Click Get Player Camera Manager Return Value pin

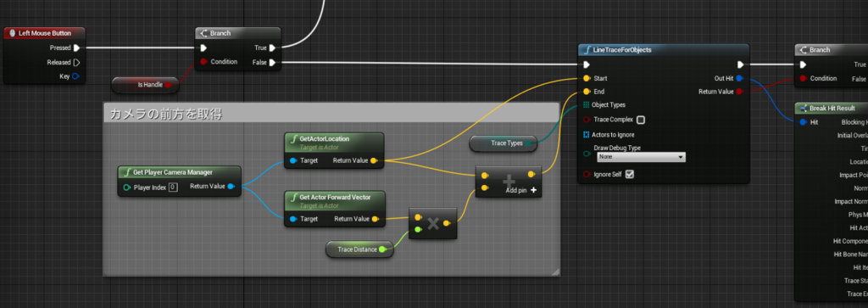click(x=231, y=187)
